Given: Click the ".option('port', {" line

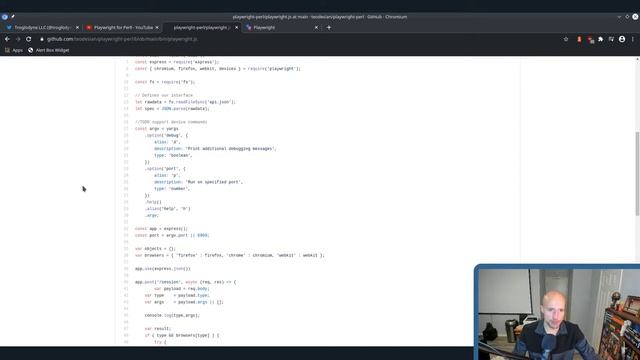Looking at the screenshot, I should (165, 169).
